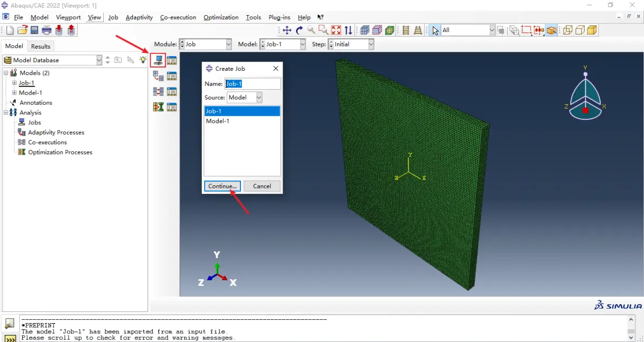This screenshot has width=644, height=342.
Task: Open a model database file
Action: point(22,30)
